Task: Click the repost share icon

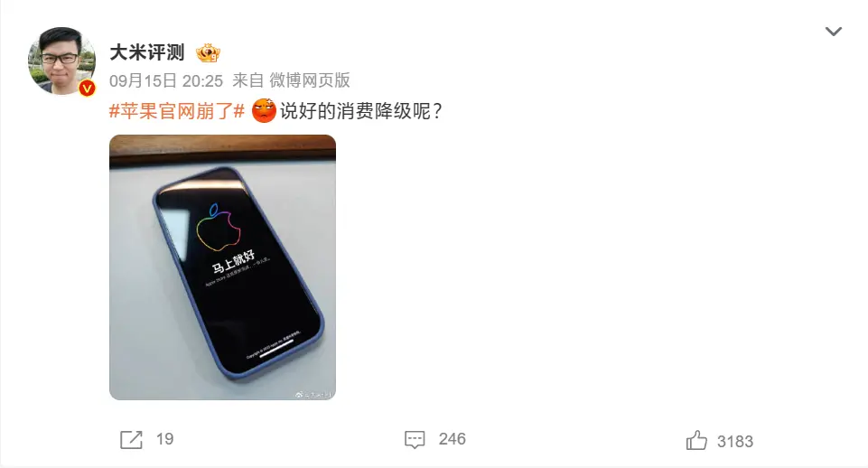Action: [x=131, y=440]
